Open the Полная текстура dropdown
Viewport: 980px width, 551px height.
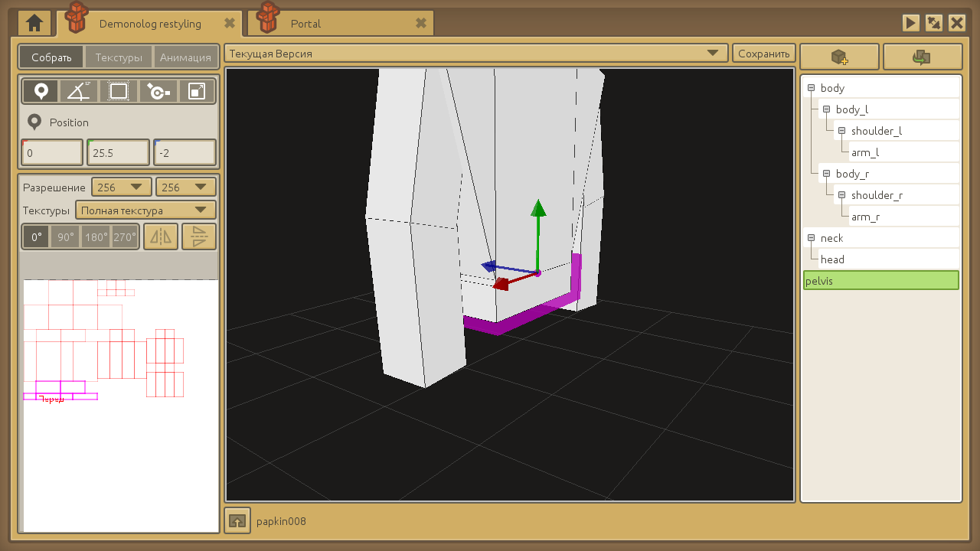[145, 210]
